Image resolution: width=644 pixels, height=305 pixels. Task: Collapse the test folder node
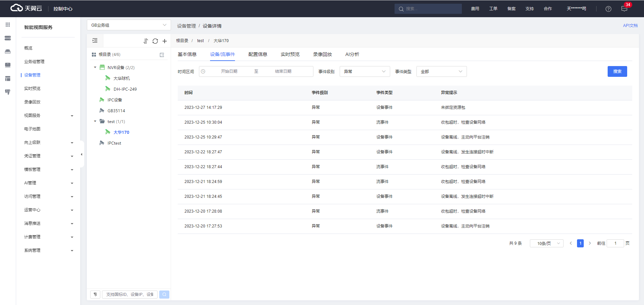tap(95, 121)
